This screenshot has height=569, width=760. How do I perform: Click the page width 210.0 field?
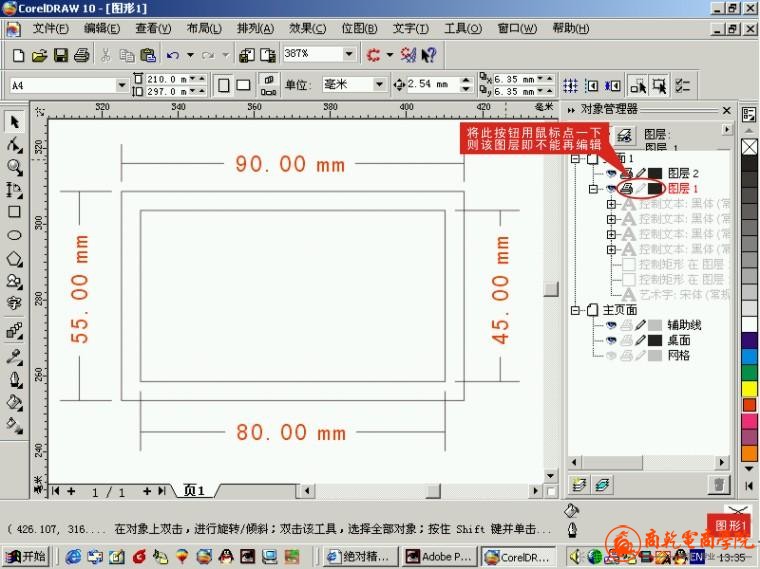[x=167, y=79]
